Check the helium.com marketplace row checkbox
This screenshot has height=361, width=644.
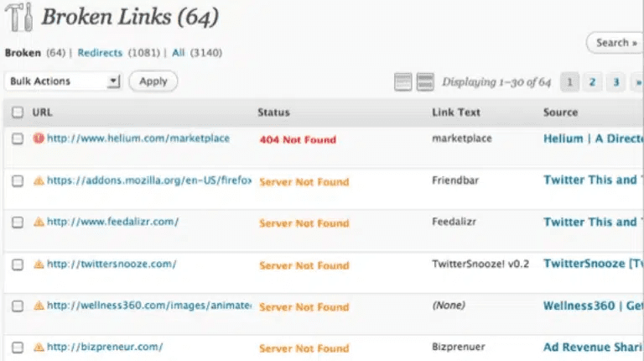coord(18,139)
